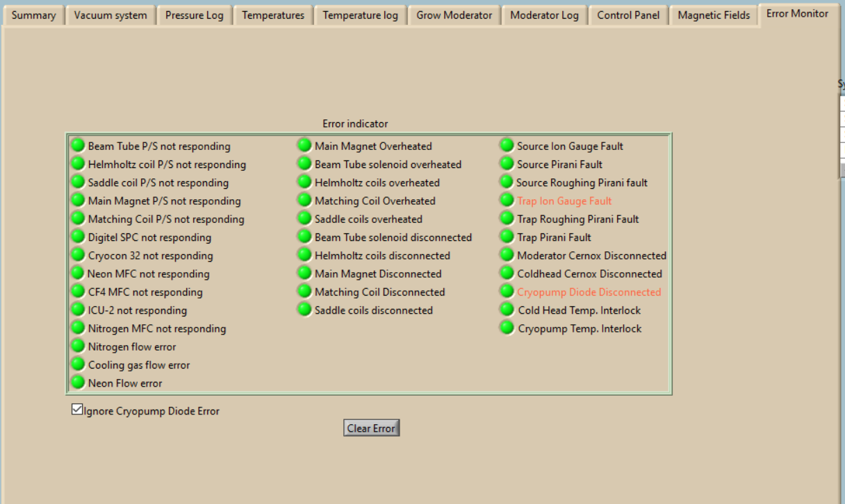
Task: Click the Beam Tube P/S not responding label
Action: point(159,146)
